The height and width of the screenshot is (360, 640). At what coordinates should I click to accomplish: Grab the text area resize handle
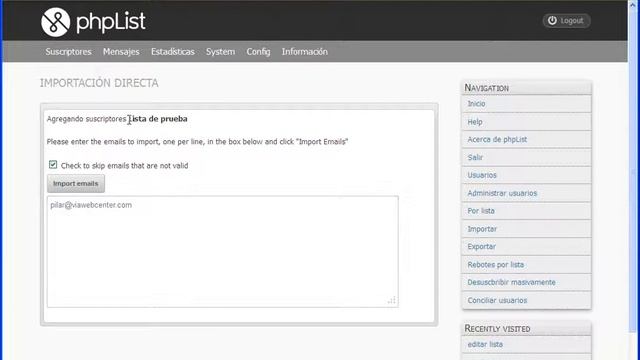click(x=392, y=300)
